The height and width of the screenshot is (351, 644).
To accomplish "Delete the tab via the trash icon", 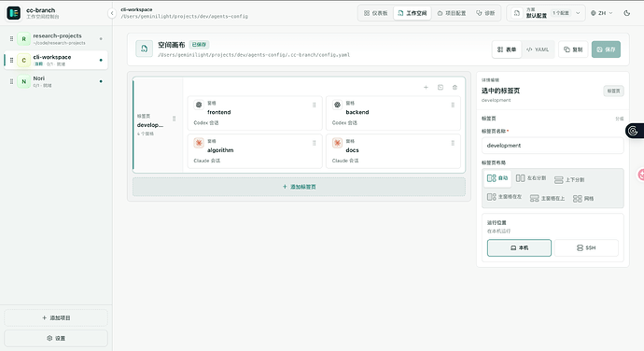I will (x=455, y=87).
